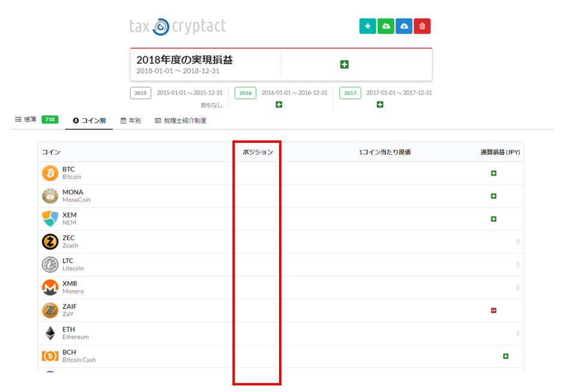Click the teal plus add button

[x=367, y=26]
